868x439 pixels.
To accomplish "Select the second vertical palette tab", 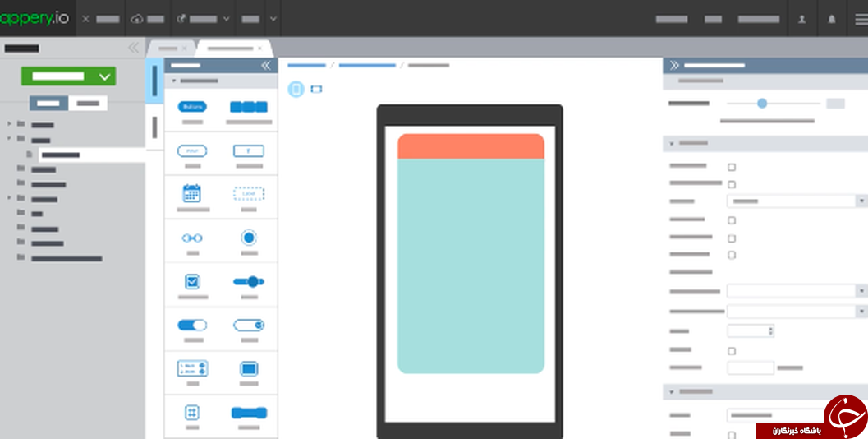I will (154, 127).
